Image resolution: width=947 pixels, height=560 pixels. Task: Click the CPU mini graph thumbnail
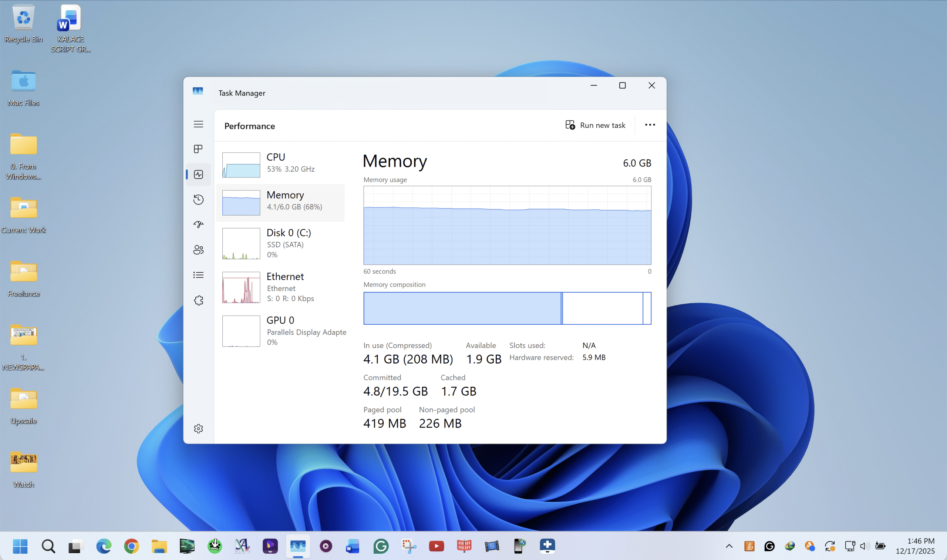(241, 165)
